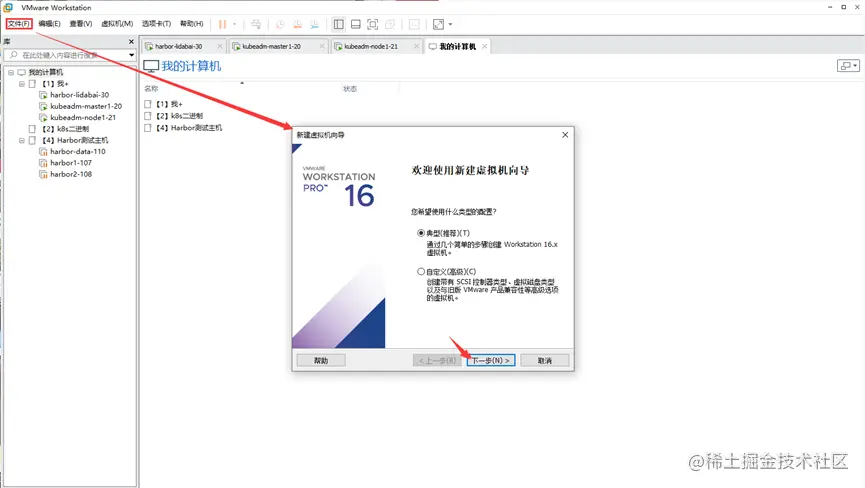Click the VMware Workstation title bar icon
This screenshot has width=865, height=488.
click(x=8, y=8)
